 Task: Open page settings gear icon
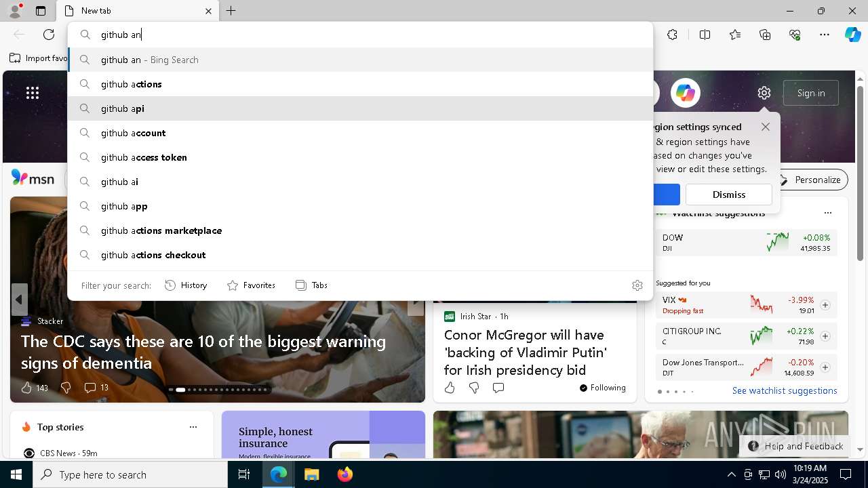pyautogui.click(x=764, y=93)
